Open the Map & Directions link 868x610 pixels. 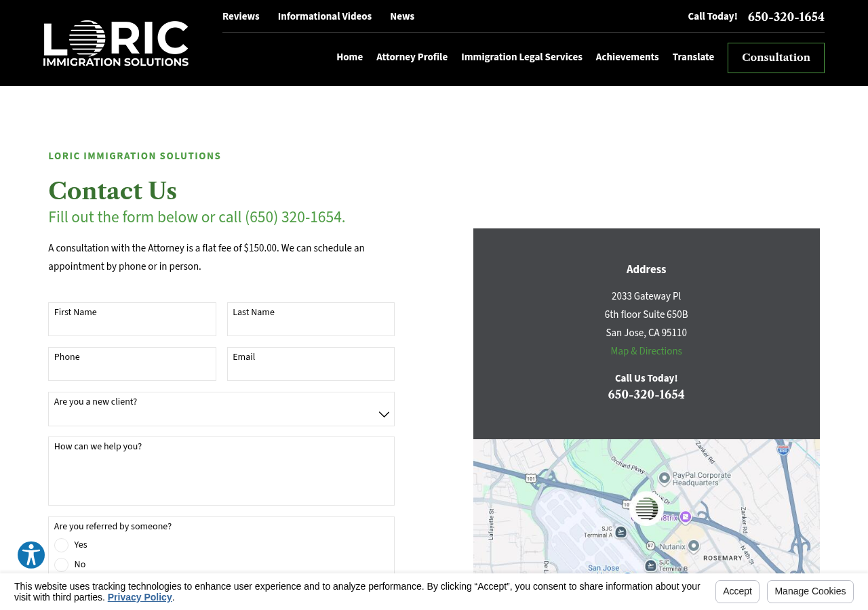[x=646, y=351]
